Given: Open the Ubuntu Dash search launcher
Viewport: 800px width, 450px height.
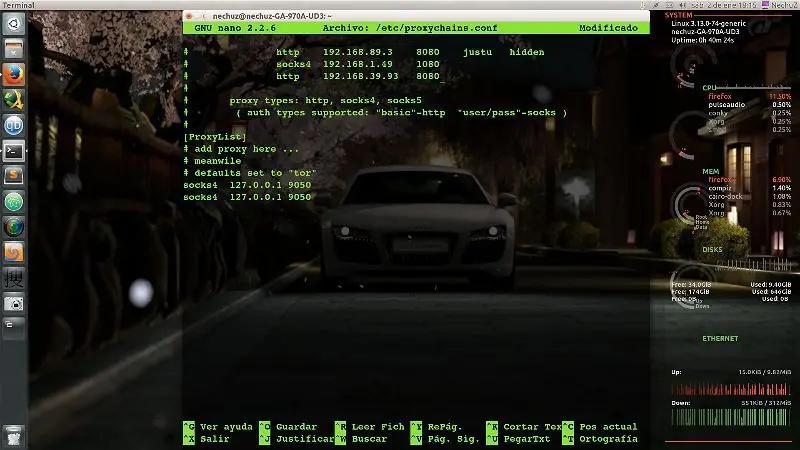Looking at the screenshot, I should 14,24.
